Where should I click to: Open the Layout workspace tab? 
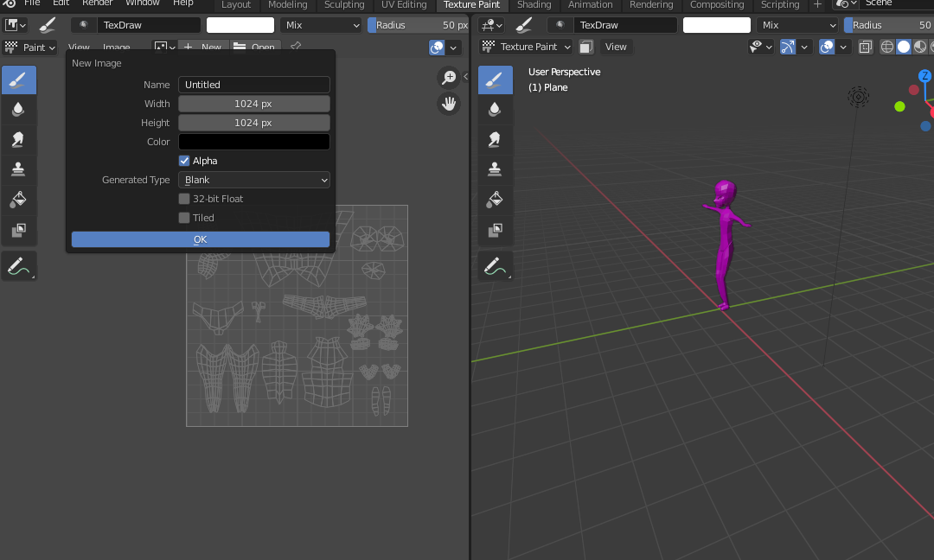coord(236,5)
